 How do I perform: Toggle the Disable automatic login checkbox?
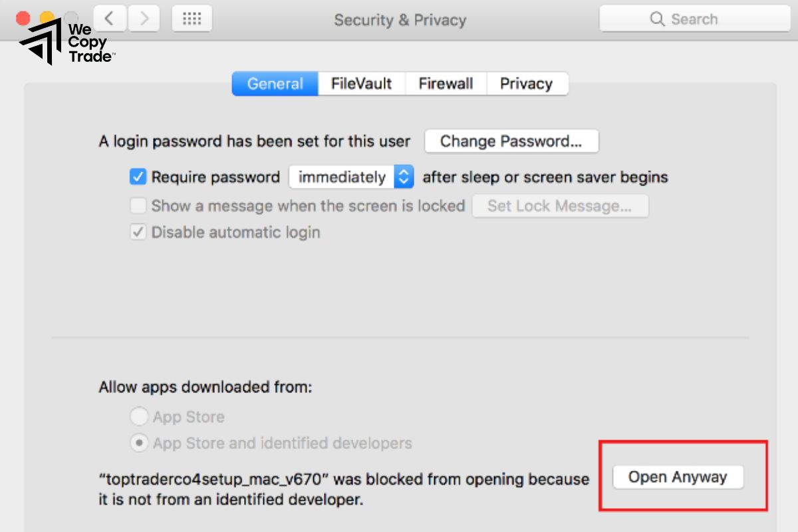pos(138,232)
